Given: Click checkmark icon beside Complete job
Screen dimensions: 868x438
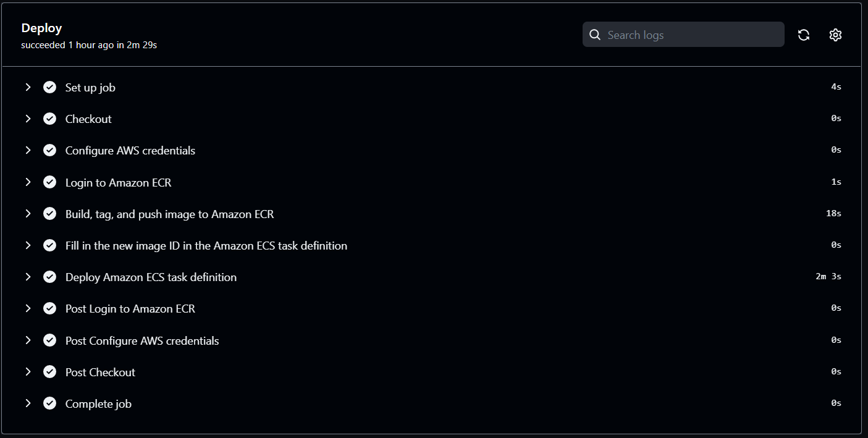Looking at the screenshot, I should click(x=50, y=403).
